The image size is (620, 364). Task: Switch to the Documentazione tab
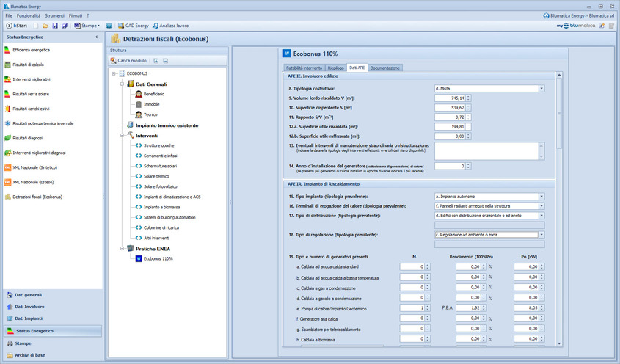(384, 68)
